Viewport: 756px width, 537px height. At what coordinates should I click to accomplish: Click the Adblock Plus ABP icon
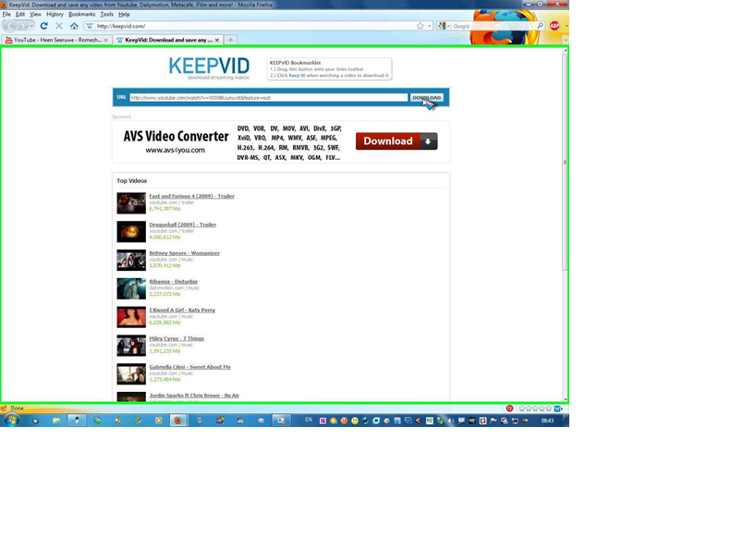[555, 26]
